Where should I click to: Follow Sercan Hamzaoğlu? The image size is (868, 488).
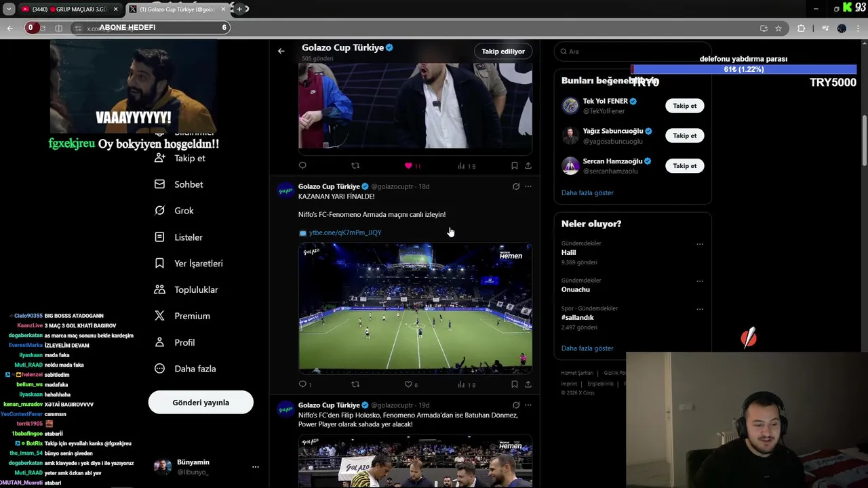point(684,166)
